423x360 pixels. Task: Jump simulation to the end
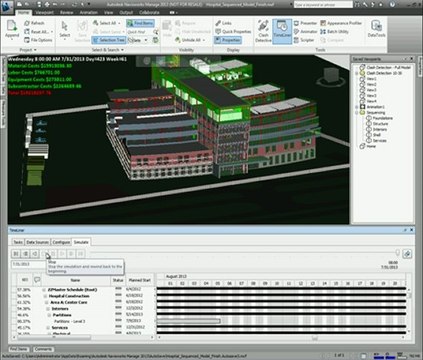[x=80, y=254]
